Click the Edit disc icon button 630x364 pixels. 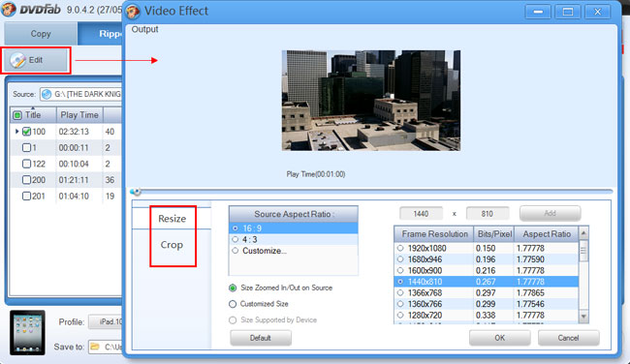[x=35, y=60]
